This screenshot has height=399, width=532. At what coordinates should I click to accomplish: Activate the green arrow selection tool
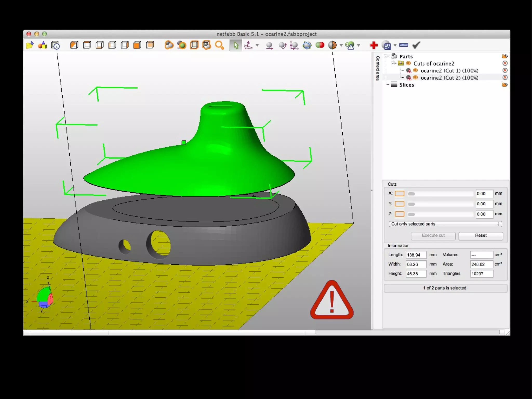[236, 45]
